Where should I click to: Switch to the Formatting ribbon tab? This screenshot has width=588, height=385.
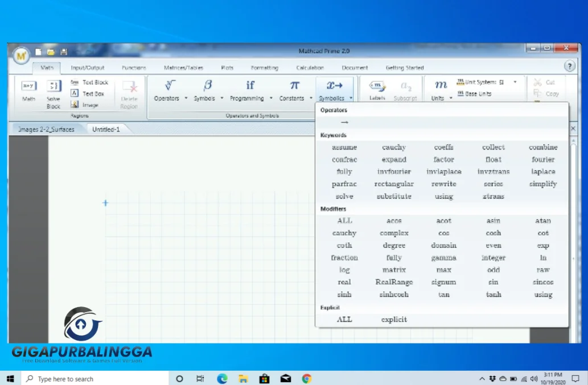(x=264, y=68)
